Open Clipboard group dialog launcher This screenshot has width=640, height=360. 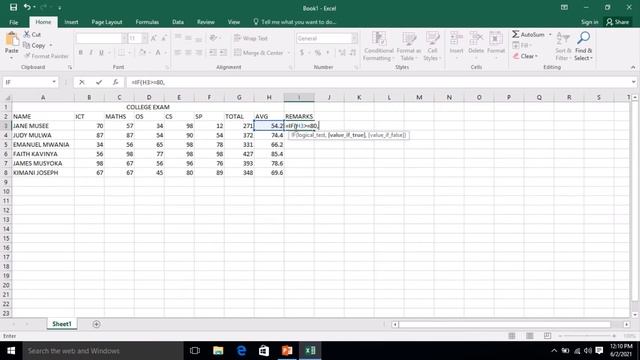[x=70, y=67]
